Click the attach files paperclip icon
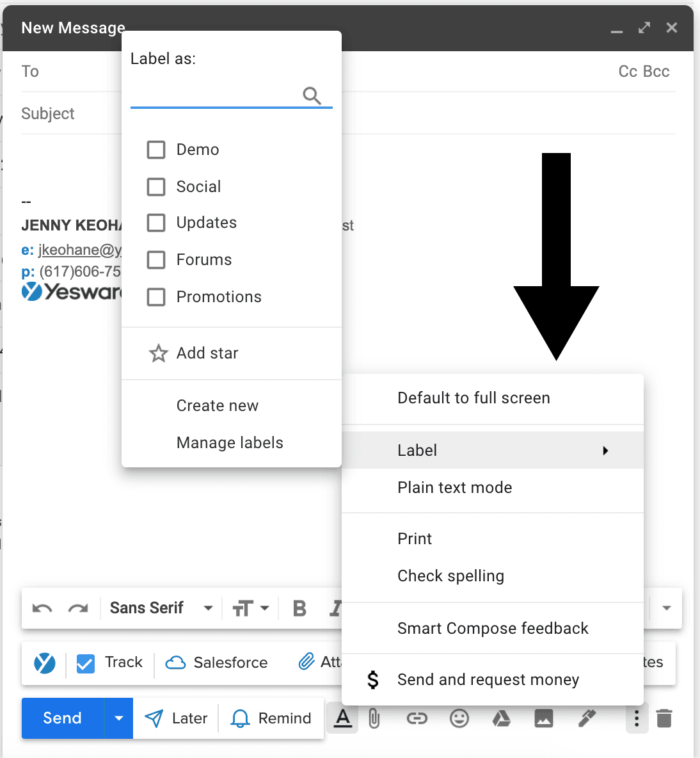The height and width of the screenshot is (758, 700). pos(374,719)
